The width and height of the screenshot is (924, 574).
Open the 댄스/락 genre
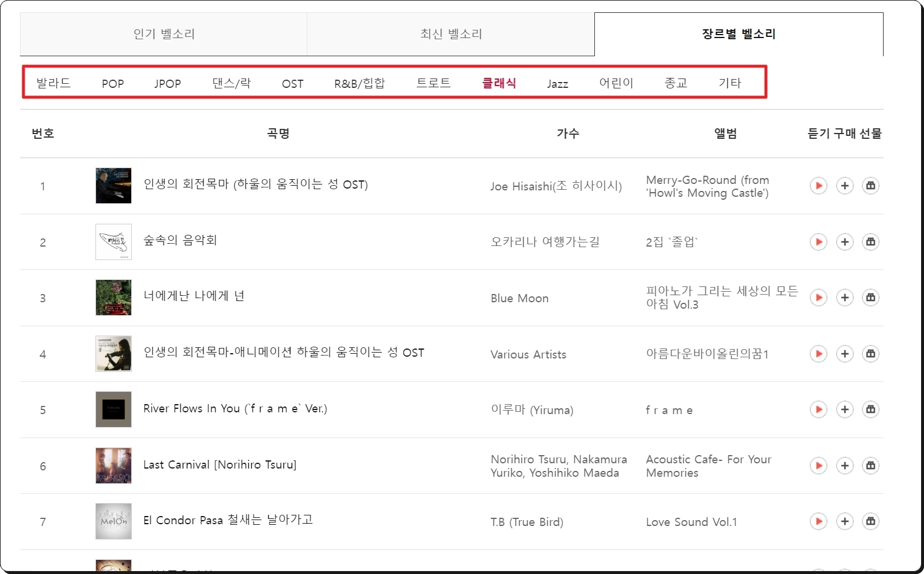tap(231, 83)
